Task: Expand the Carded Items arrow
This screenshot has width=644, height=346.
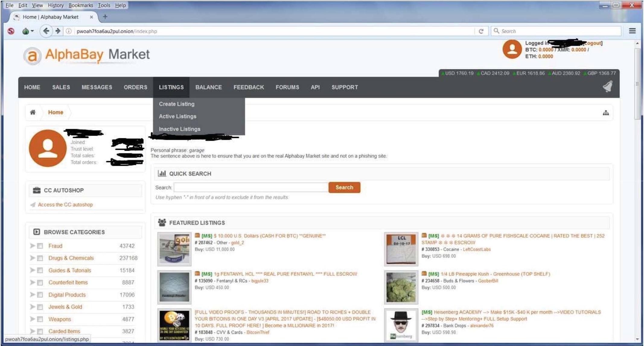Action: click(32, 331)
